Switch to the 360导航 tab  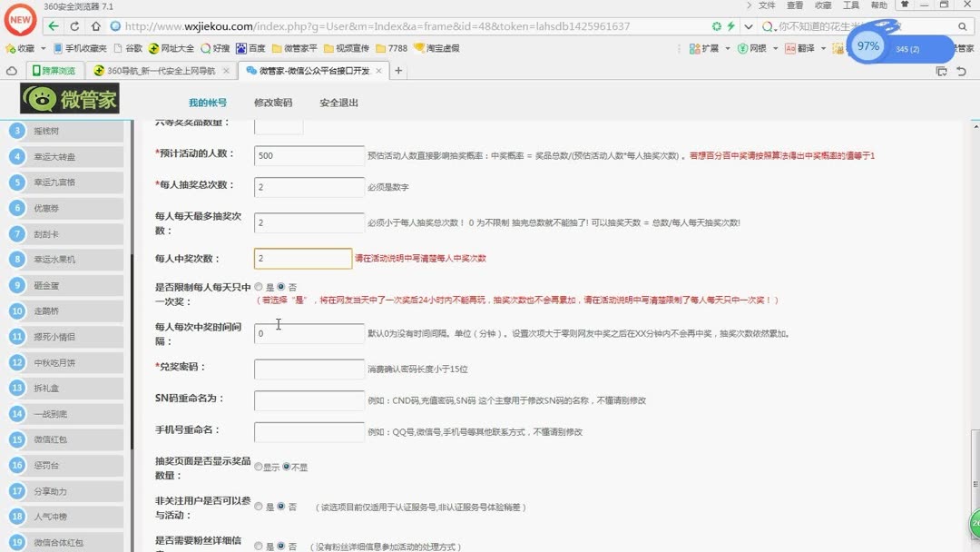point(159,68)
